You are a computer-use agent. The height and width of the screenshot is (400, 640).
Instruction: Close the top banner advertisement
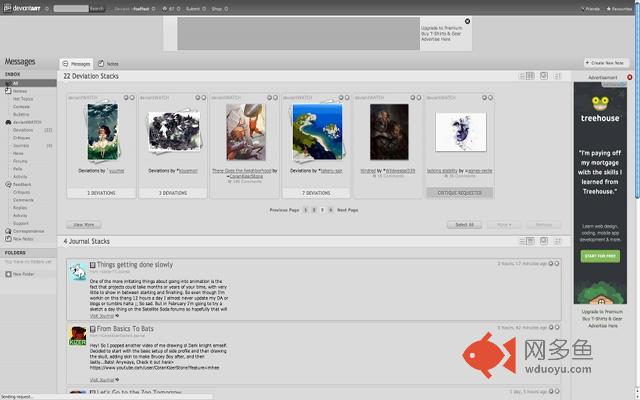pyautogui.click(x=467, y=21)
